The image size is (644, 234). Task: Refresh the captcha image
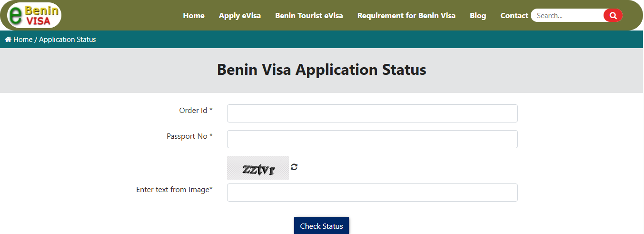click(x=294, y=167)
